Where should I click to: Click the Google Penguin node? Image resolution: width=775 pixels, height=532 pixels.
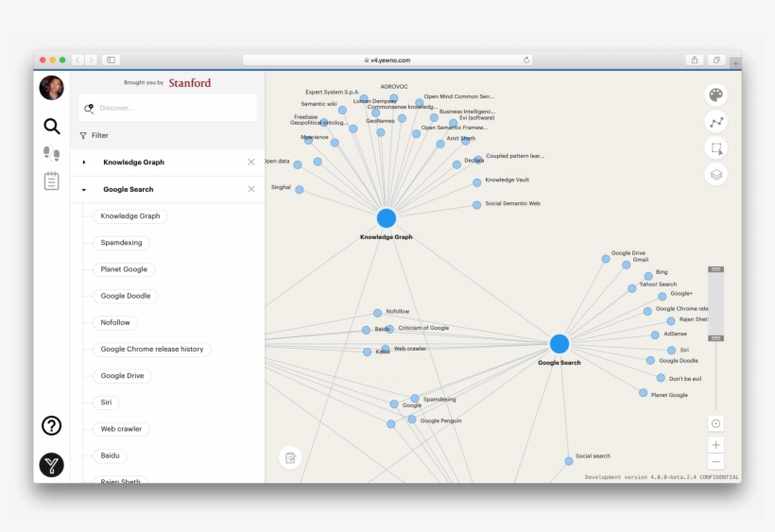pyautogui.click(x=412, y=420)
